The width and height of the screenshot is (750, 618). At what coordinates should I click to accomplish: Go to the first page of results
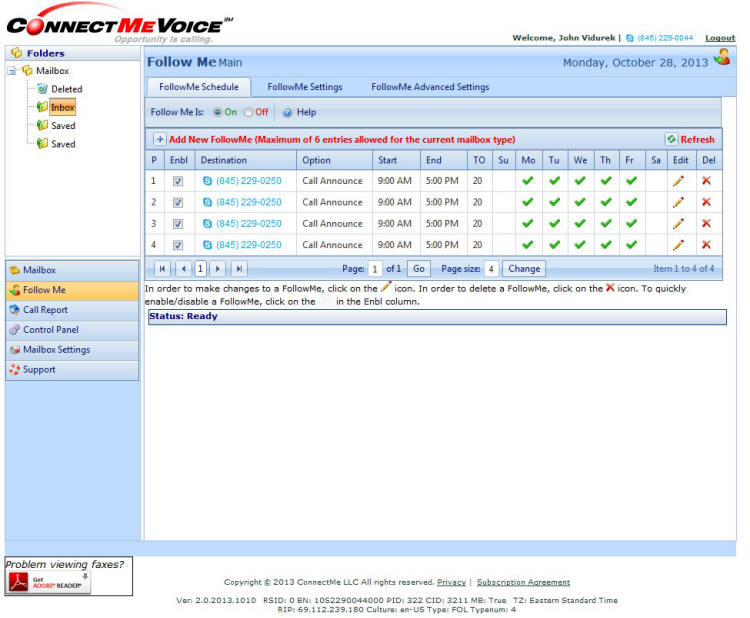[162, 269]
